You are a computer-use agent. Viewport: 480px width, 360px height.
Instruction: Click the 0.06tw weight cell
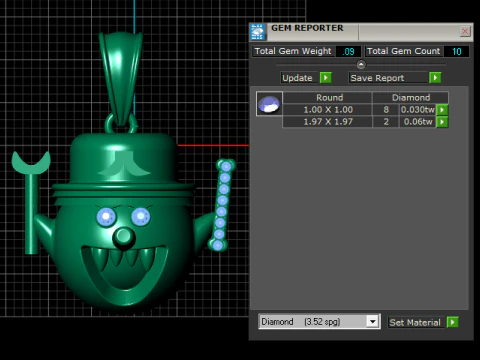coord(418,122)
